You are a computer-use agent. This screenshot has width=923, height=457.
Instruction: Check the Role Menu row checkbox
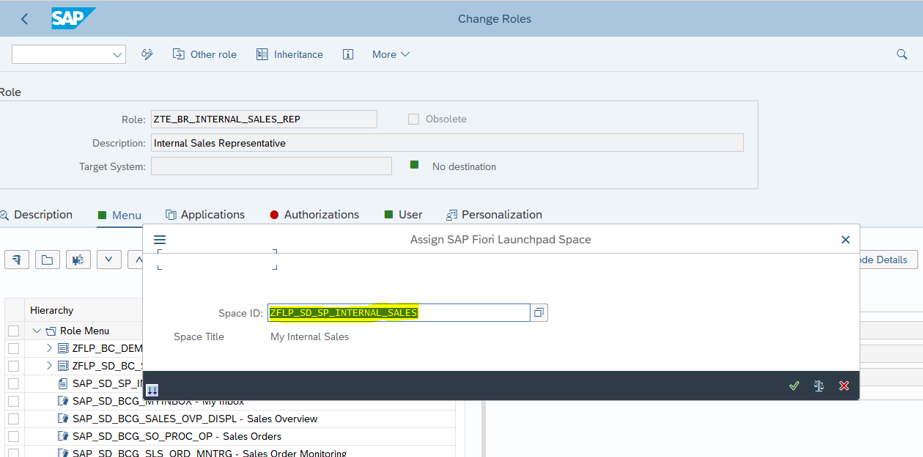click(14, 331)
